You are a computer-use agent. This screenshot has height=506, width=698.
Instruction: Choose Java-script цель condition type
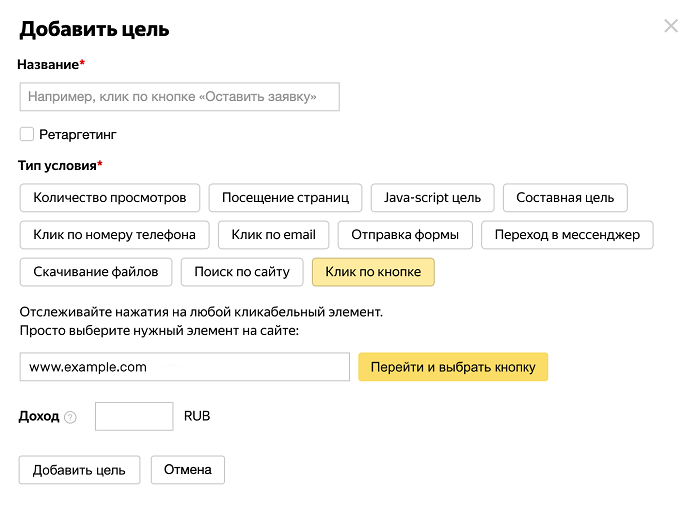click(433, 198)
